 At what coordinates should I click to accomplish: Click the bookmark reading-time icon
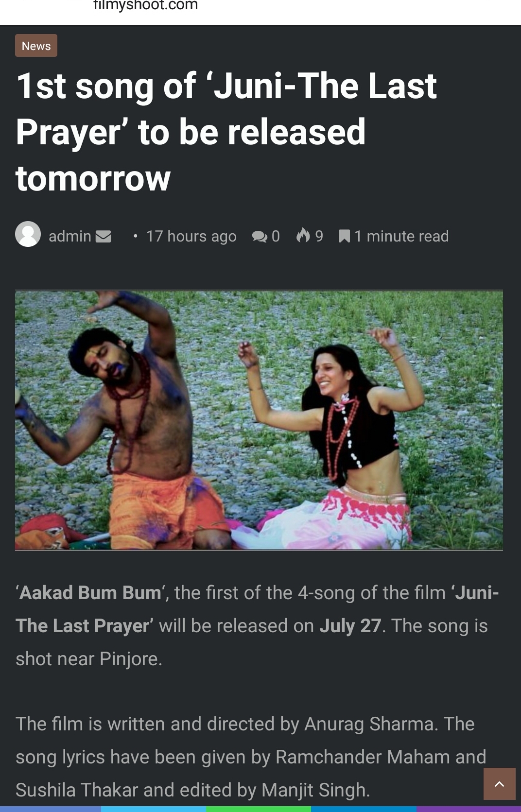pos(344,236)
